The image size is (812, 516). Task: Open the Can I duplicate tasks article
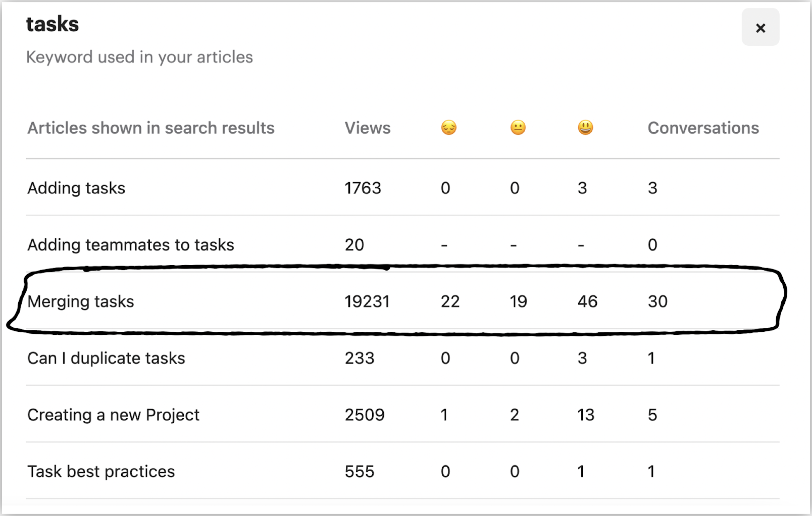(106, 358)
